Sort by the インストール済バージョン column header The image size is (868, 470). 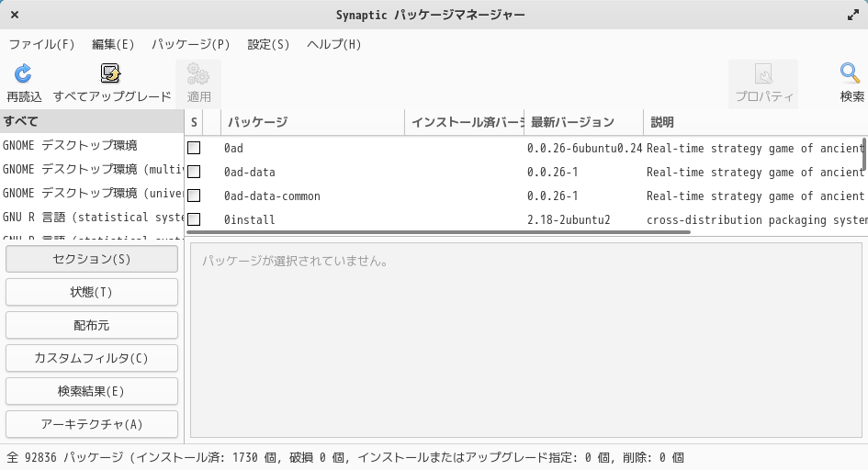point(465,122)
